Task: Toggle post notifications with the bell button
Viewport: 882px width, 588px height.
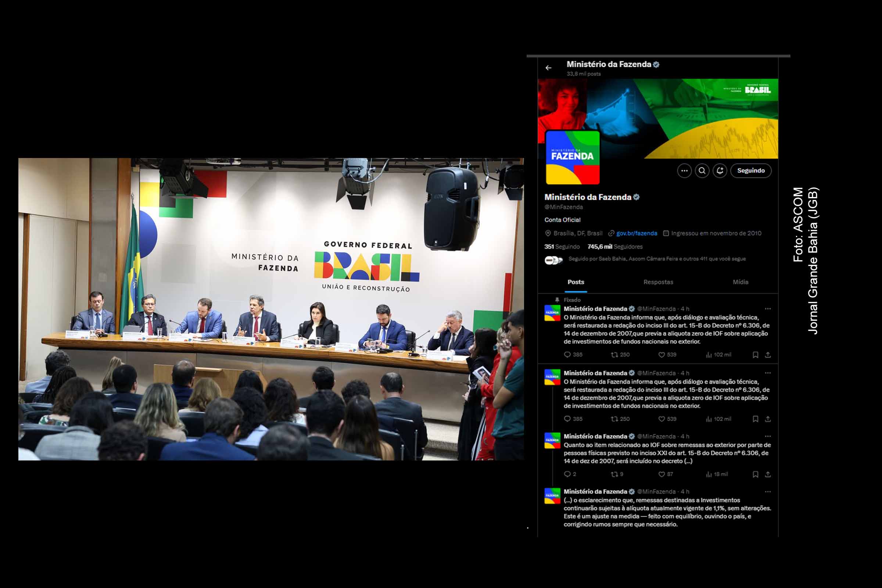Action: click(720, 171)
